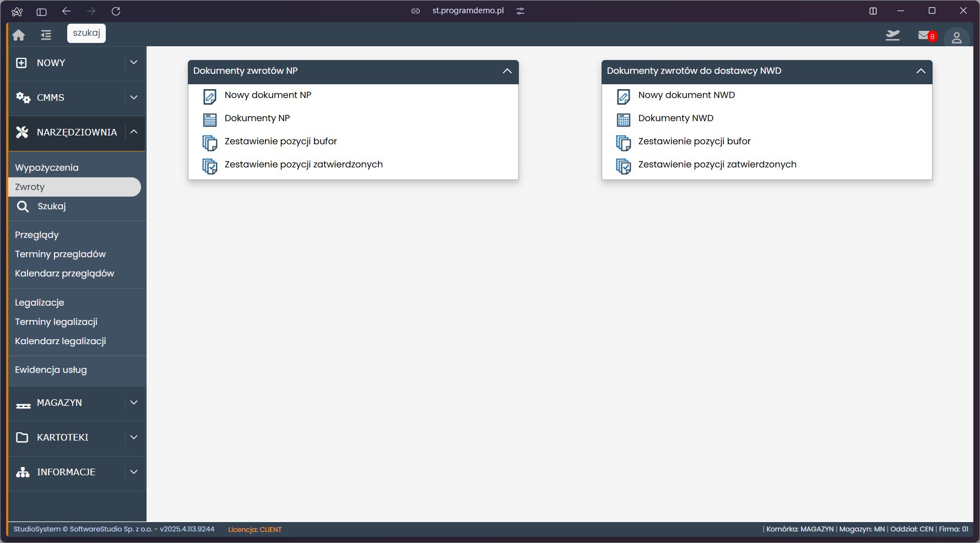Click the home icon in top bar
The height and width of the screenshot is (543, 980).
click(x=19, y=35)
